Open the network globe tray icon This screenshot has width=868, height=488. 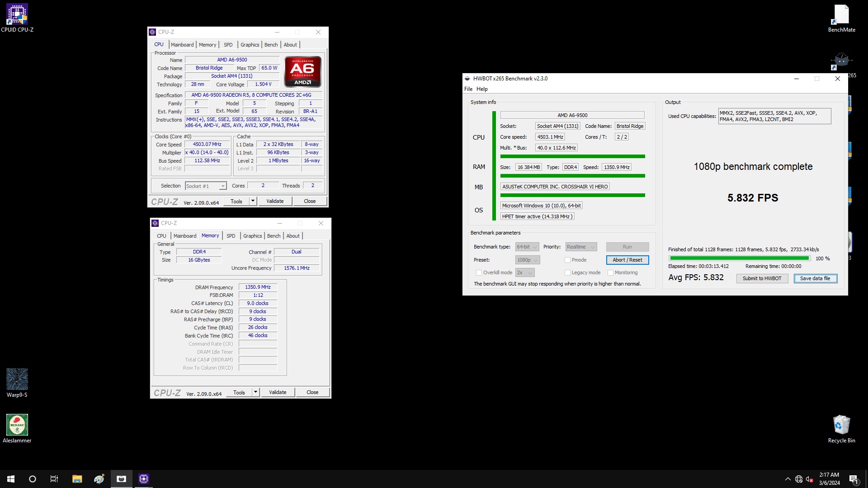(799, 479)
